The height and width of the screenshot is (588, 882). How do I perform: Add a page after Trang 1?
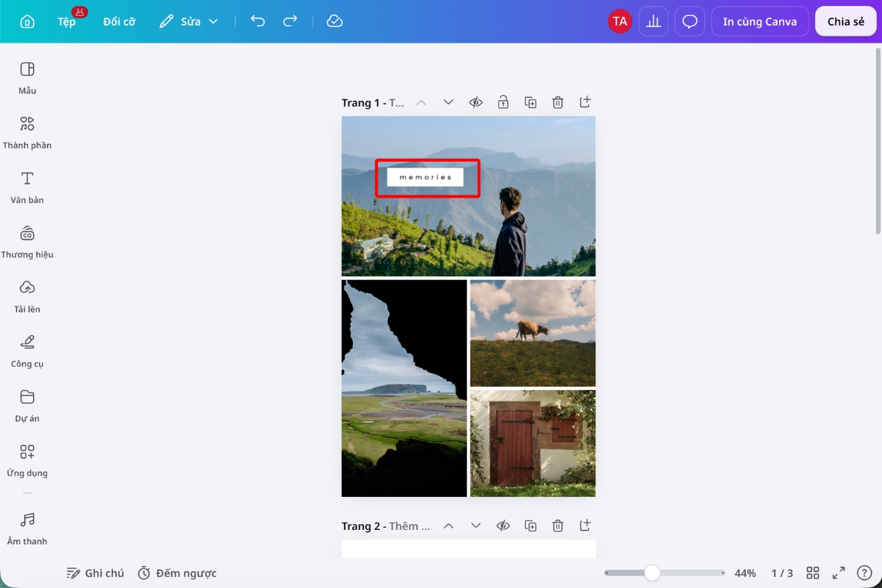coord(585,102)
